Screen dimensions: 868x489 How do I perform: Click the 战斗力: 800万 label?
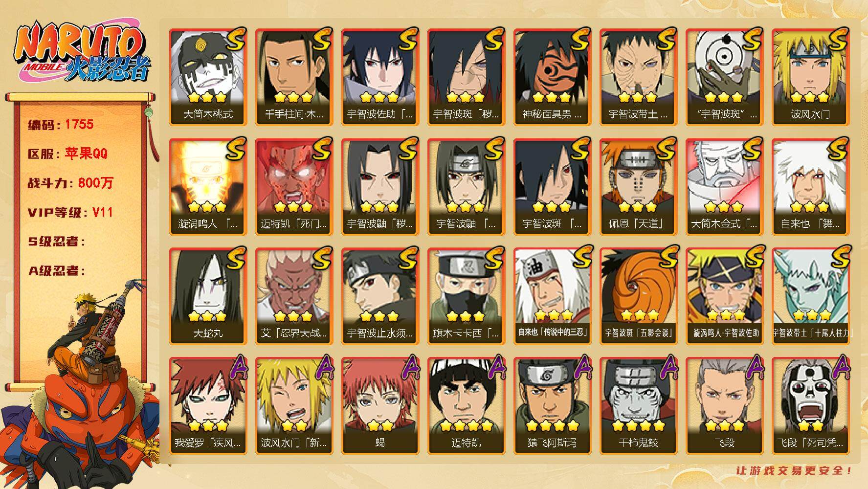point(70,183)
